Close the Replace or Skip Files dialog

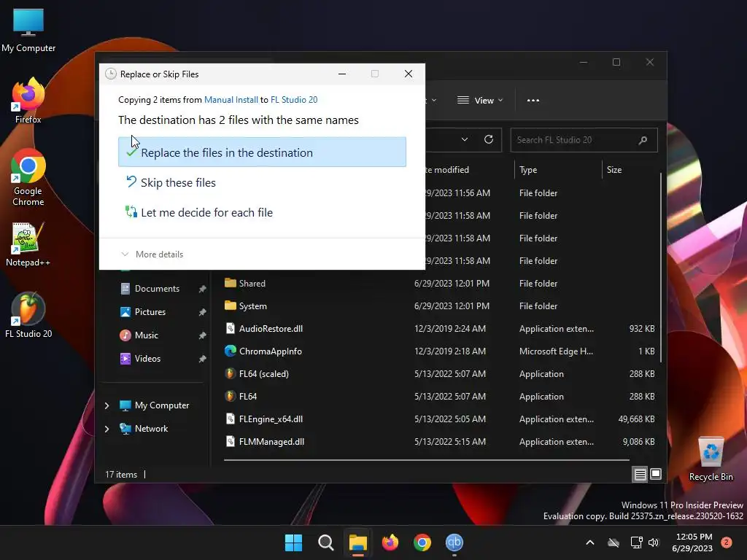point(409,74)
